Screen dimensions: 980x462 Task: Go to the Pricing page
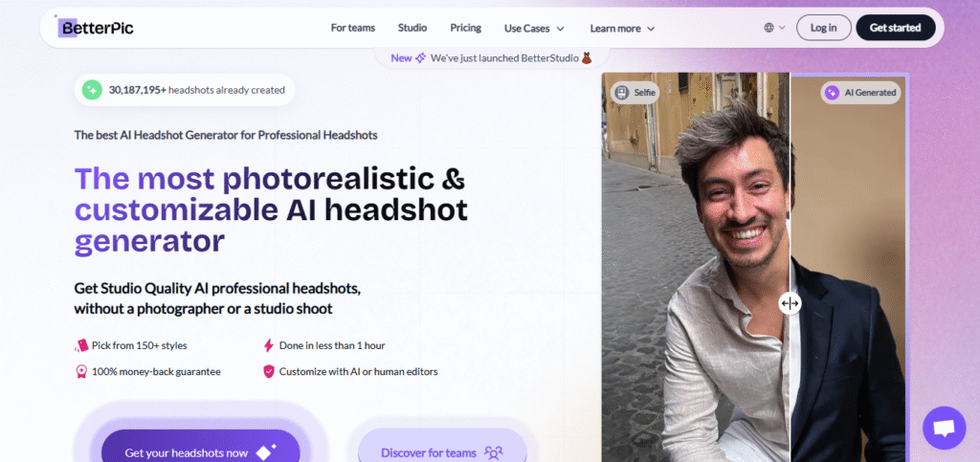click(465, 28)
